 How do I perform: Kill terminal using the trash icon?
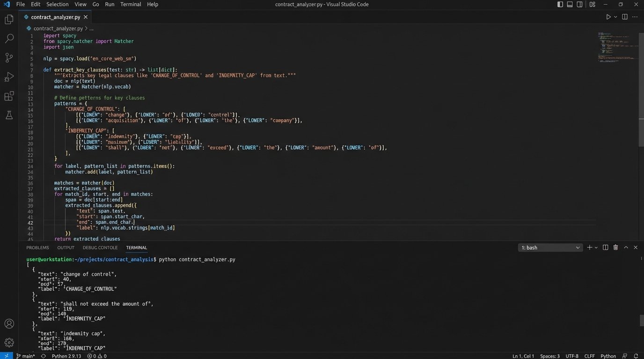click(x=615, y=247)
